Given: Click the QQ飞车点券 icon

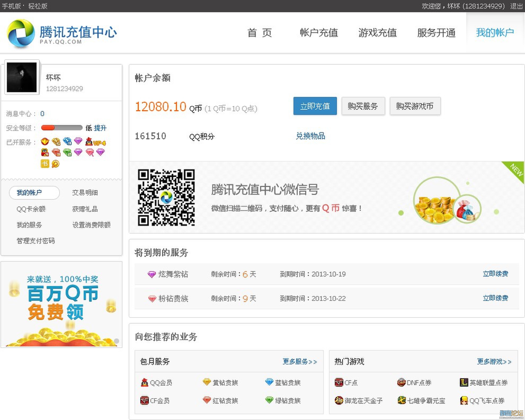Looking at the screenshot, I should click(464, 400).
